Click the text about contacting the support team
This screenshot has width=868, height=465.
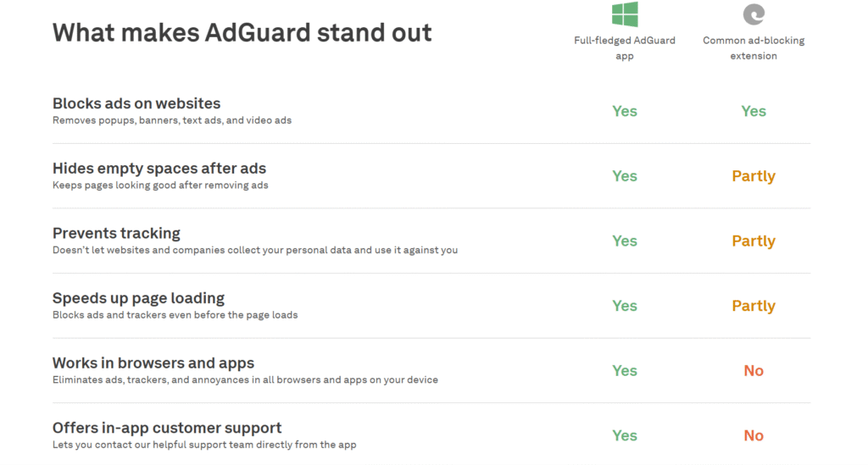coord(204,445)
